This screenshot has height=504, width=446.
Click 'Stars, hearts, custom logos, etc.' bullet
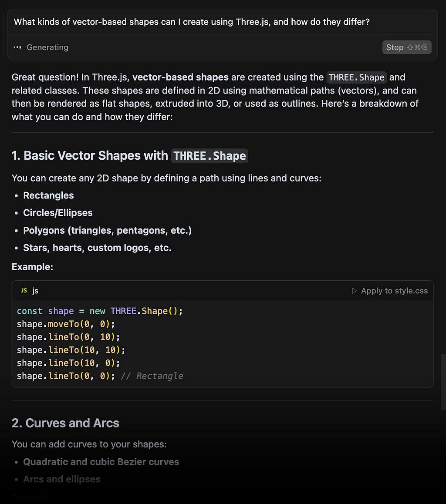[97, 248]
